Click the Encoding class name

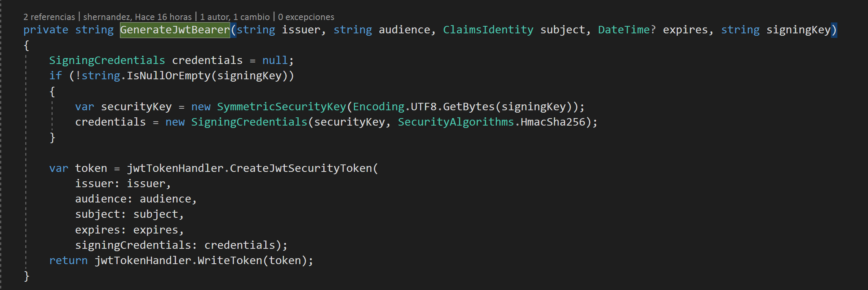[379, 107]
